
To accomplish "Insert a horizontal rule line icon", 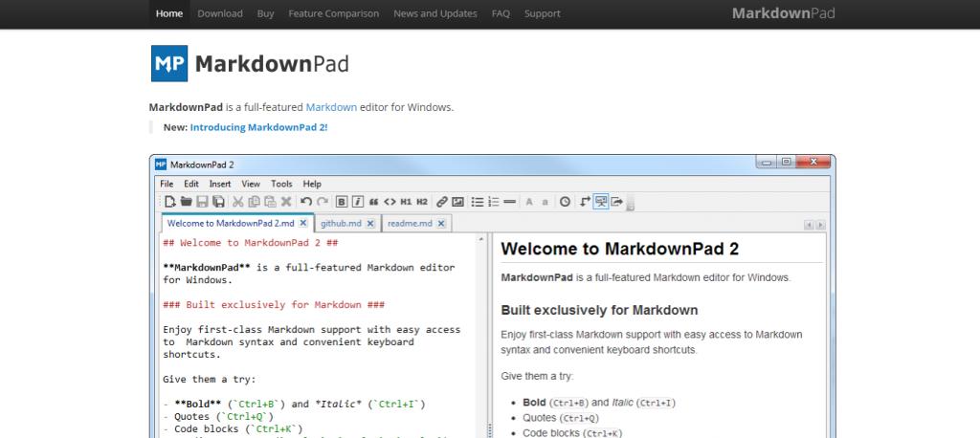I will [x=509, y=201].
